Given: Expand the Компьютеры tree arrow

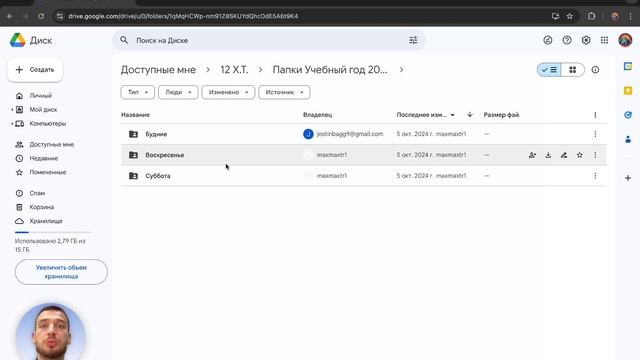Looking at the screenshot, I should coord(12,124).
